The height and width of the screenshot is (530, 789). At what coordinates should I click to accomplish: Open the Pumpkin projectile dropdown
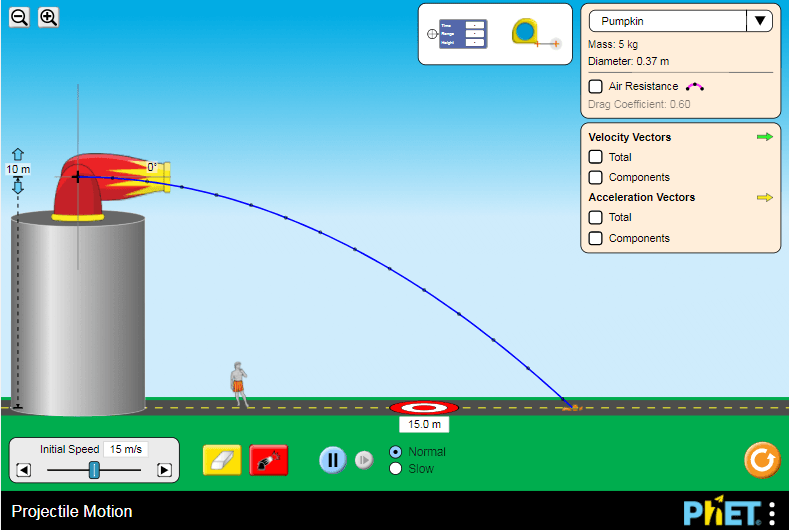pos(680,20)
